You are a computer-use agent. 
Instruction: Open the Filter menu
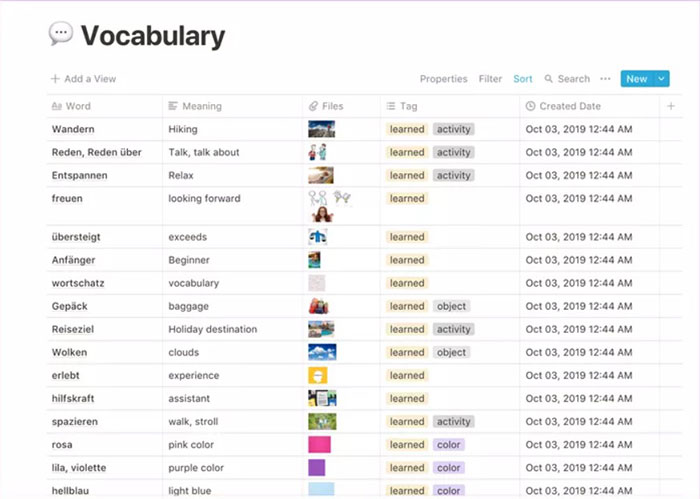(x=490, y=79)
